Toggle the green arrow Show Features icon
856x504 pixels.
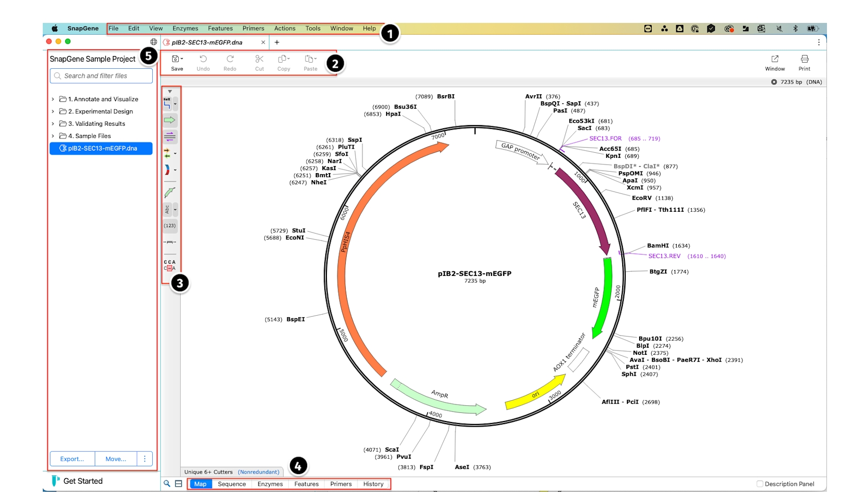pos(170,120)
